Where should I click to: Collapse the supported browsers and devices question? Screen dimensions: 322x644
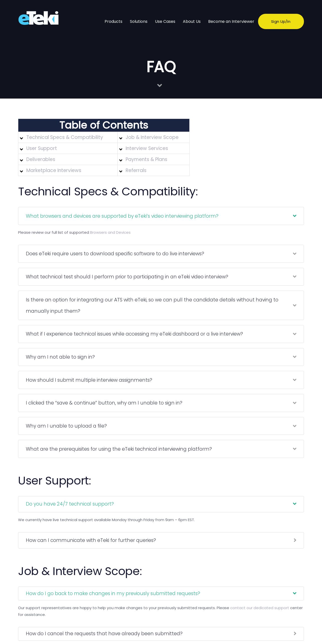click(295, 216)
